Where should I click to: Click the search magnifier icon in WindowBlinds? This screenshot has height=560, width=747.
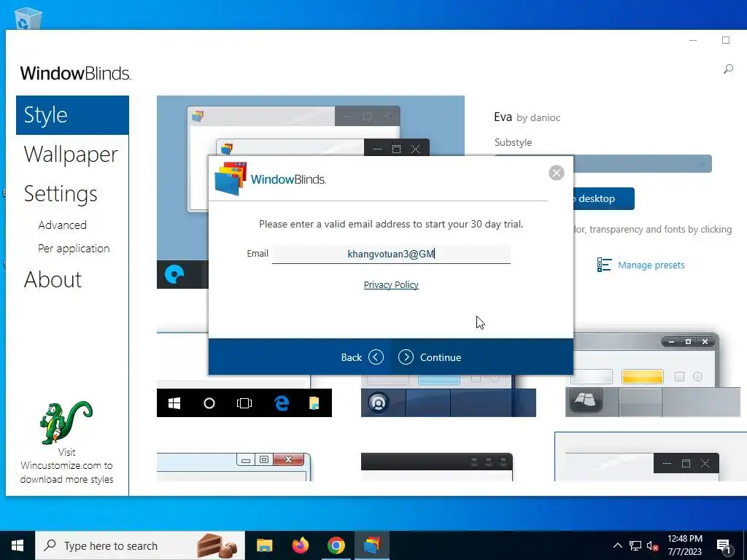[728, 69]
